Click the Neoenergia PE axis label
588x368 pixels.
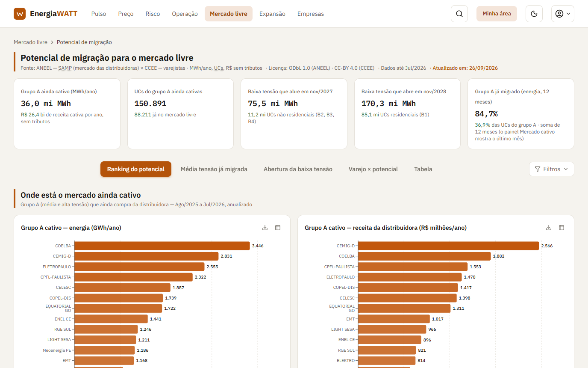coord(57,350)
